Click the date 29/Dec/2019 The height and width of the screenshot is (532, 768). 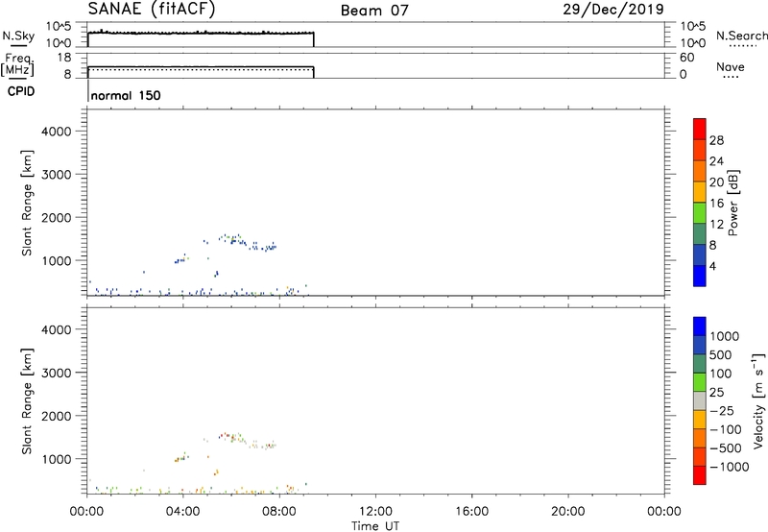(x=612, y=9)
